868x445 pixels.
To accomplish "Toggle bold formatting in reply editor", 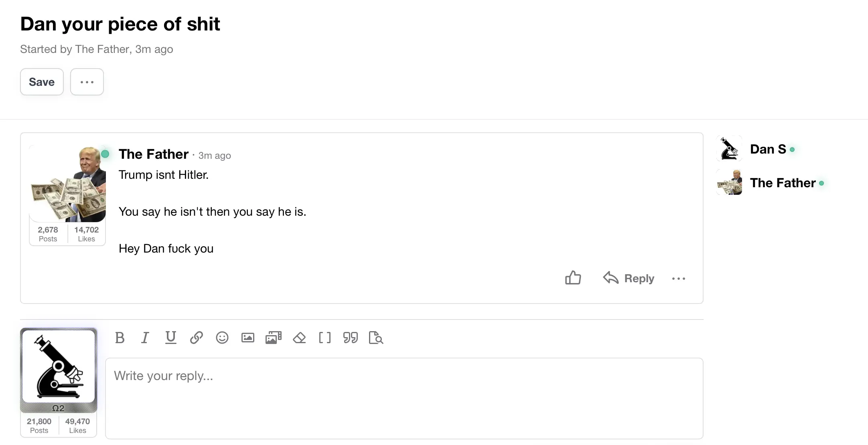I will [120, 338].
